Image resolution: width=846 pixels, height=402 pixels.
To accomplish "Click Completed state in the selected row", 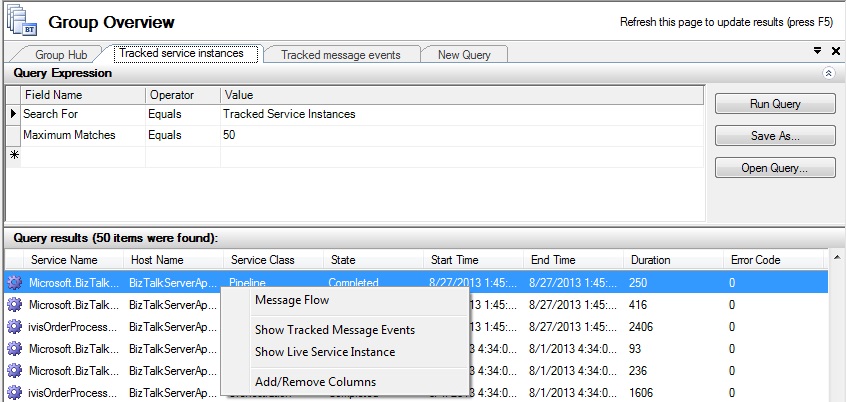I will tap(353, 282).
